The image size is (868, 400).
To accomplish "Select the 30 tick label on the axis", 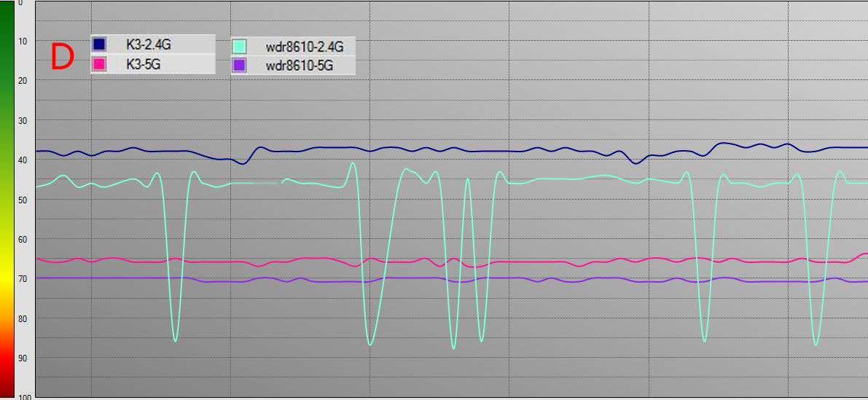I will point(21,120).
